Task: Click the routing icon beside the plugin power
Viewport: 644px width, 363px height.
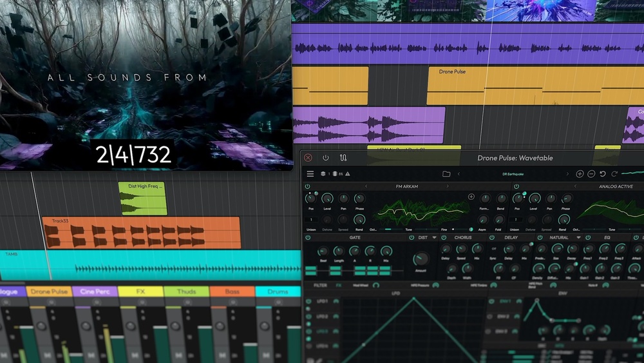Action: point(343,157)
